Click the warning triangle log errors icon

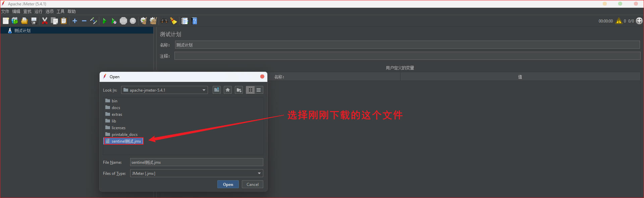tap(619, 21)
